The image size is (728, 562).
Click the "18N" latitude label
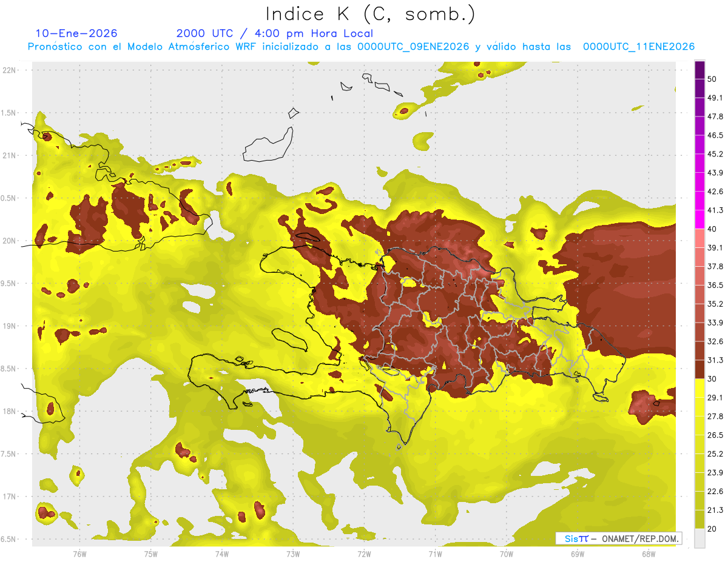tap(10, 412)
